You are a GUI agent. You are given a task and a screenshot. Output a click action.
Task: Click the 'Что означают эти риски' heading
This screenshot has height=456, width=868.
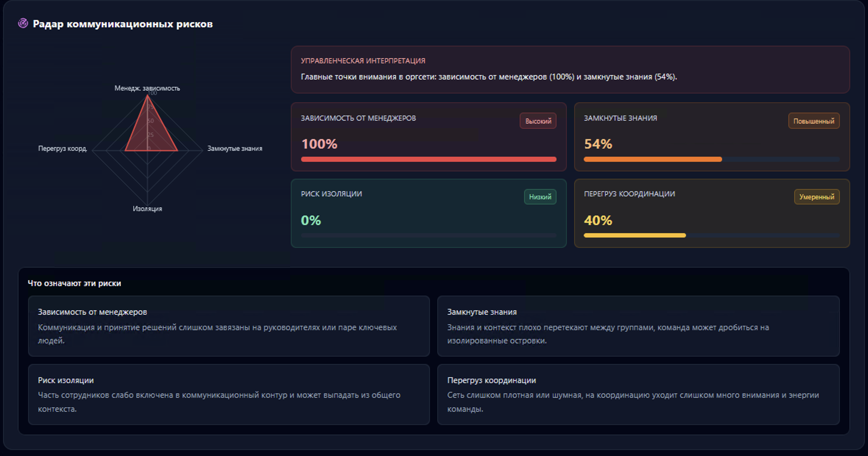pyautogui.click(x=74, y=283)
